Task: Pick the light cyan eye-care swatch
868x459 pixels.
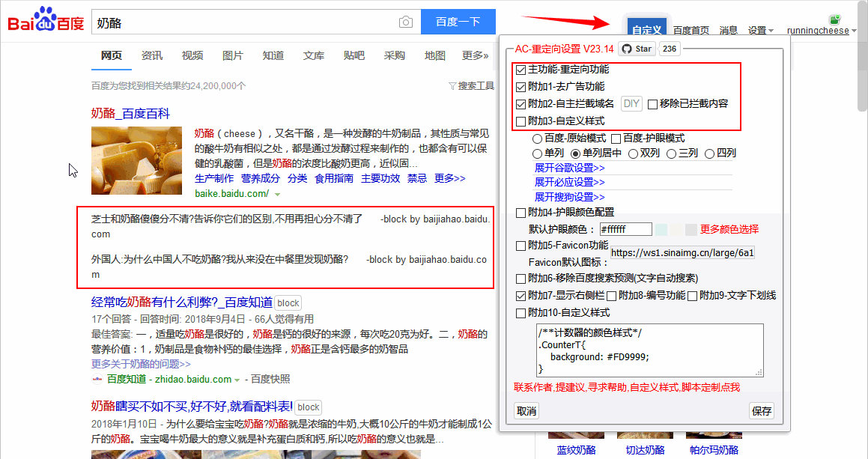Action: click(x=661, y=229)
